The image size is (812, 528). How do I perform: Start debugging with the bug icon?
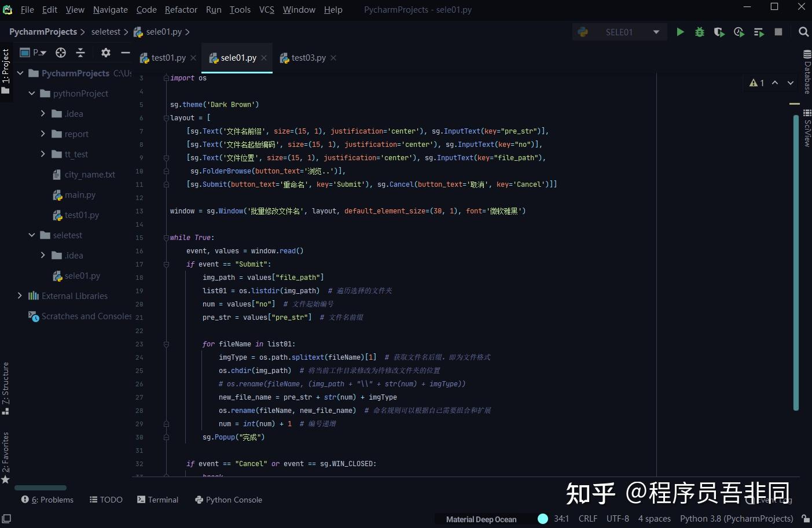pyautogui.click(x=700, y=32)
